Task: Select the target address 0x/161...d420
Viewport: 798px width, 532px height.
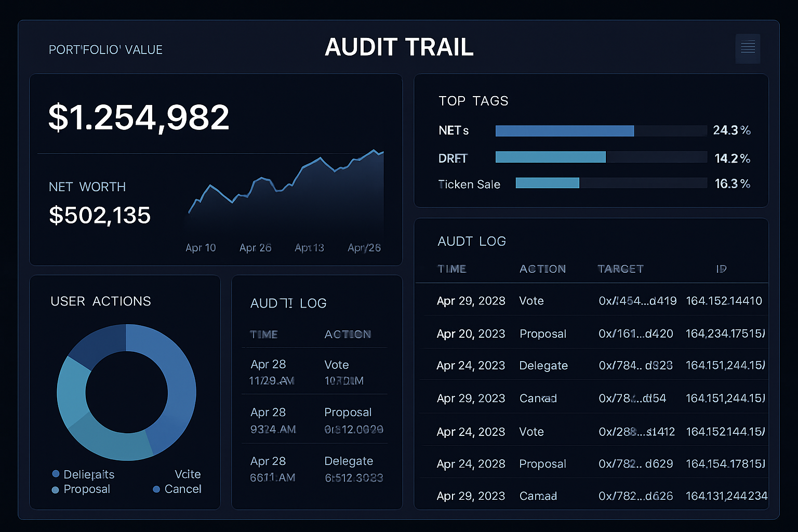Action: [x=635, y=334]
